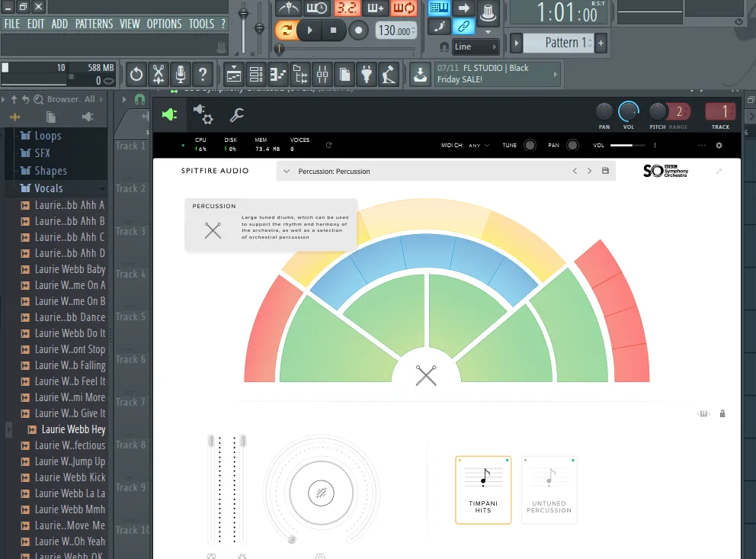Click the Browser All search label
756x559 pixels.
point(70,99)
